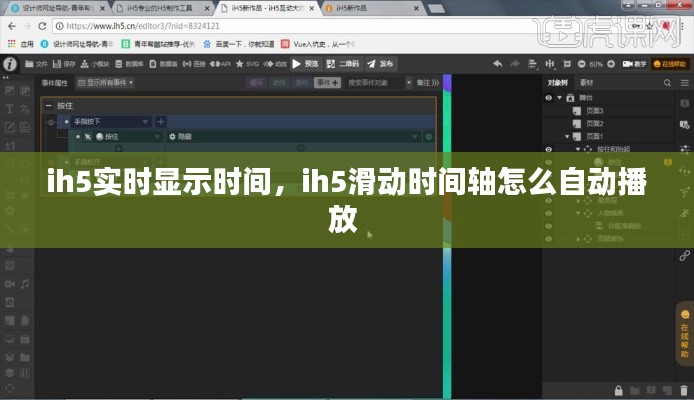
Task: Click the browser back arrow
Action: tap(12, 26)
